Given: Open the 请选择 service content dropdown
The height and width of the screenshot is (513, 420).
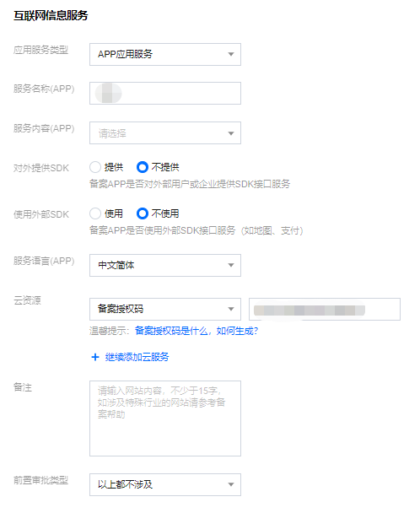Looking at the screenshot, I should coord(165,132).
